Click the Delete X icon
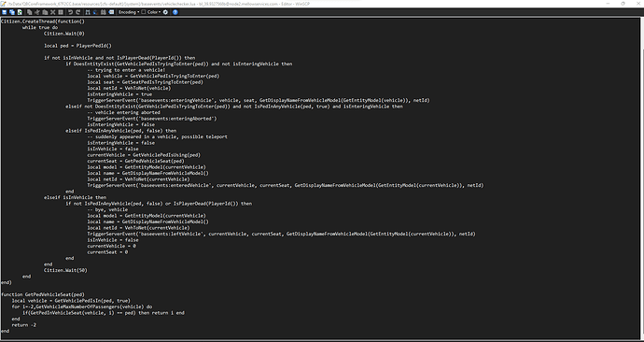The image size is (644, 342). (52, 12)
